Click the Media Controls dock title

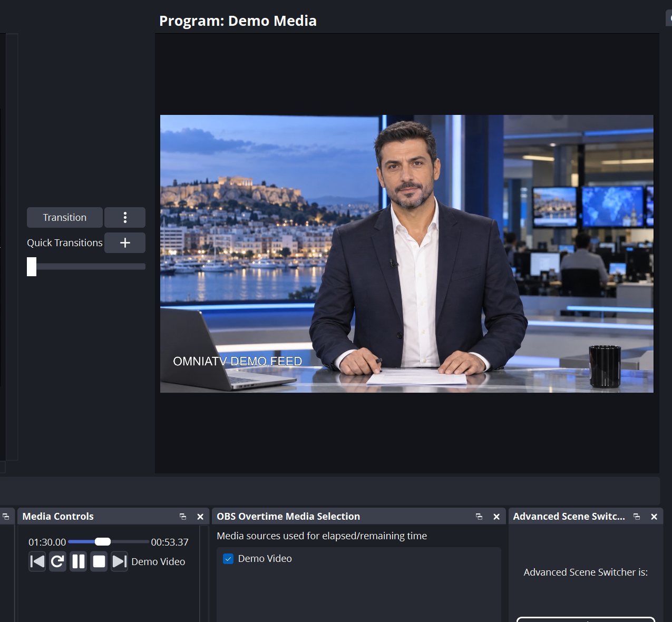(x=58, y=517)
